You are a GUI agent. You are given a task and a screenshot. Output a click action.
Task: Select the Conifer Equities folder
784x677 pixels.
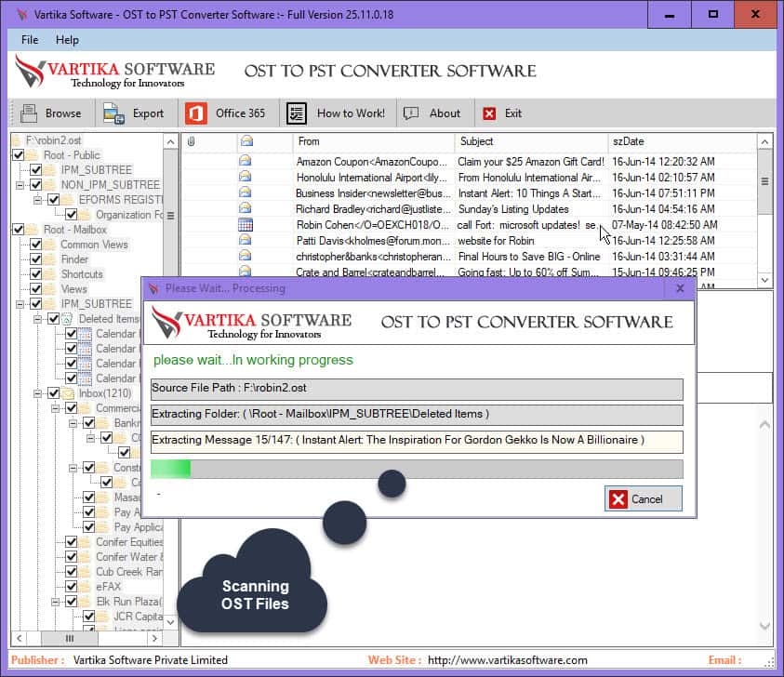[129, 542]
